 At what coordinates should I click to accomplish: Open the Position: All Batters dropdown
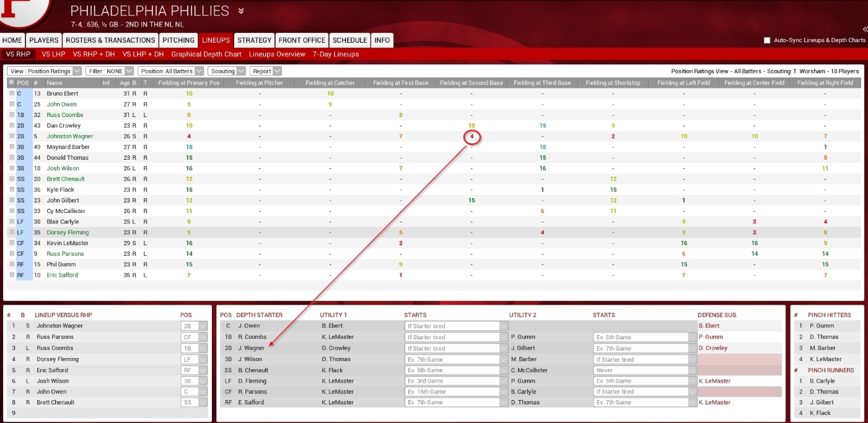(x=170, y=71)
